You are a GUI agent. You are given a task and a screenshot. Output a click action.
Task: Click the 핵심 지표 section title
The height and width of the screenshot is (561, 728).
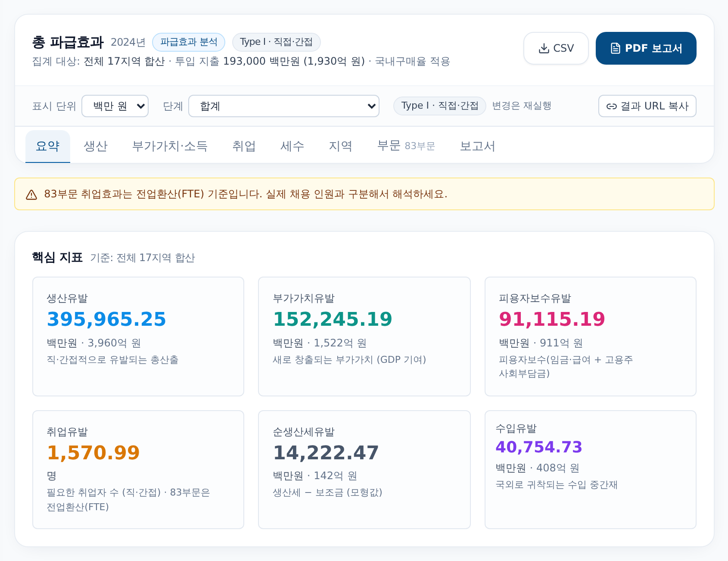(x=57, y=258)
